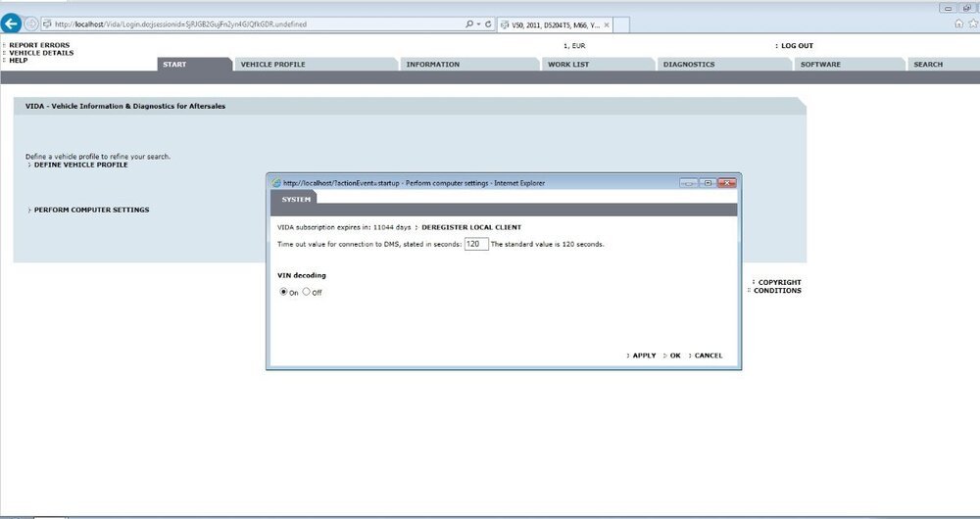
Task: Select the SYSTEM tab in settings popup
Action: coord(296,200)
